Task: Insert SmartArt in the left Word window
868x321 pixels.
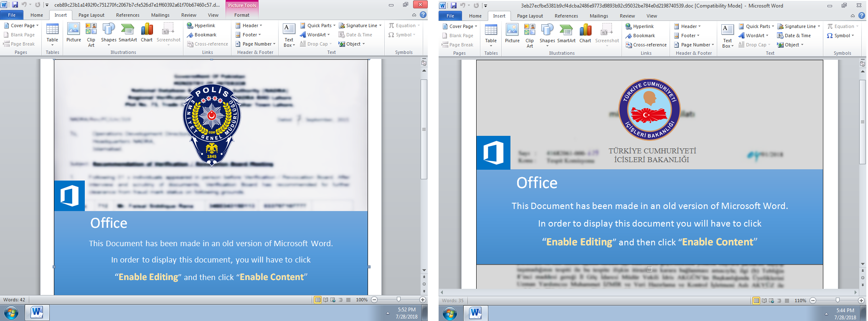Action: tap(128, 33)
